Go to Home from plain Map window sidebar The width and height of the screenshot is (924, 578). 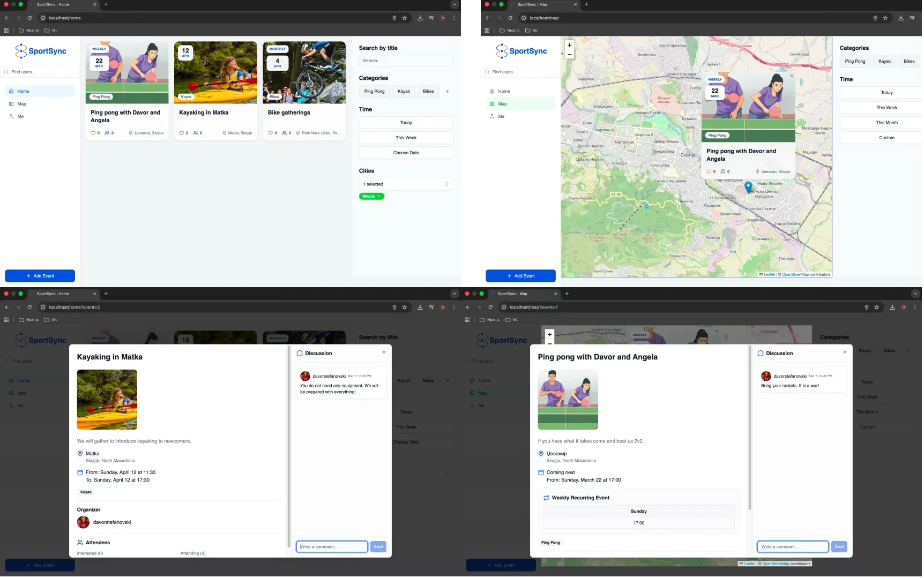point(521,92)
